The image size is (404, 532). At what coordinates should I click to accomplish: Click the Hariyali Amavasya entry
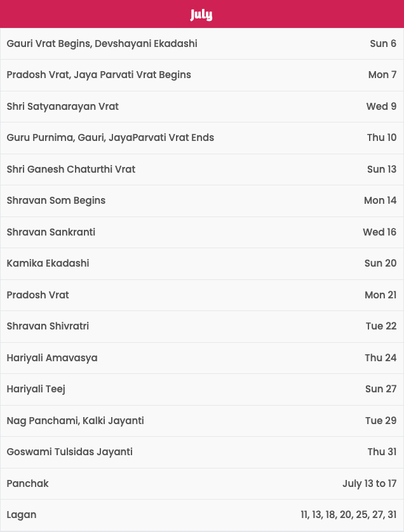[201, 358]
